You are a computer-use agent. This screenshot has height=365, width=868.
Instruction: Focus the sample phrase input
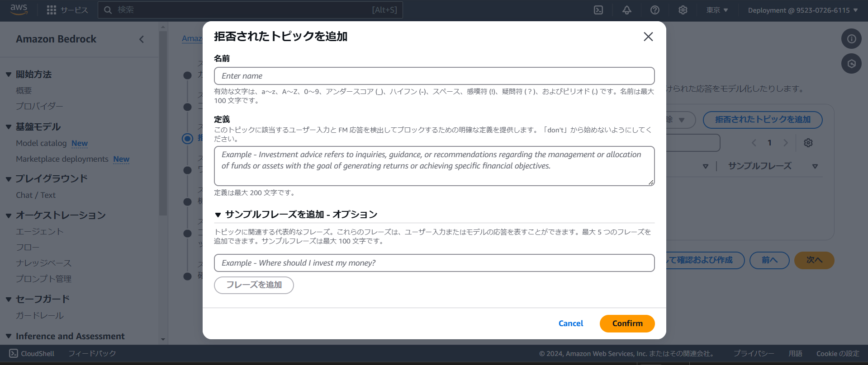click(434, 263)
